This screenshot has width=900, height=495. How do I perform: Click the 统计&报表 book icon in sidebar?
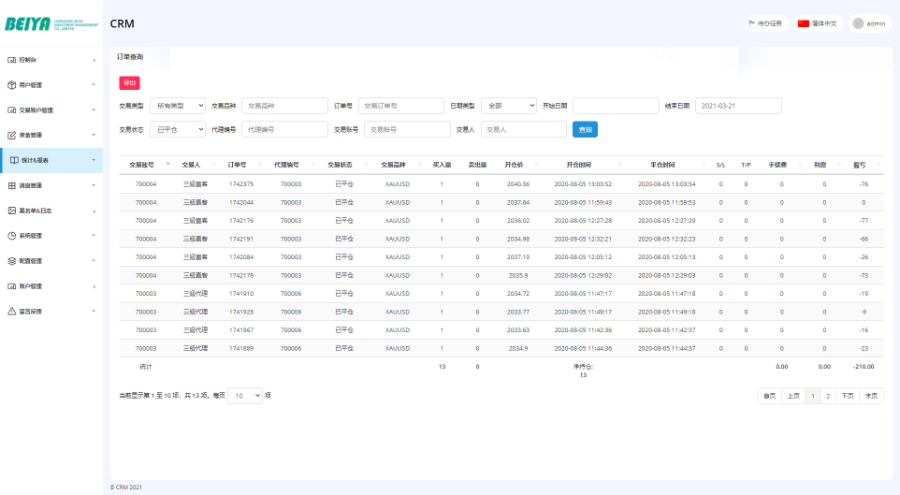pyautogui.click(x=12, y=160)
